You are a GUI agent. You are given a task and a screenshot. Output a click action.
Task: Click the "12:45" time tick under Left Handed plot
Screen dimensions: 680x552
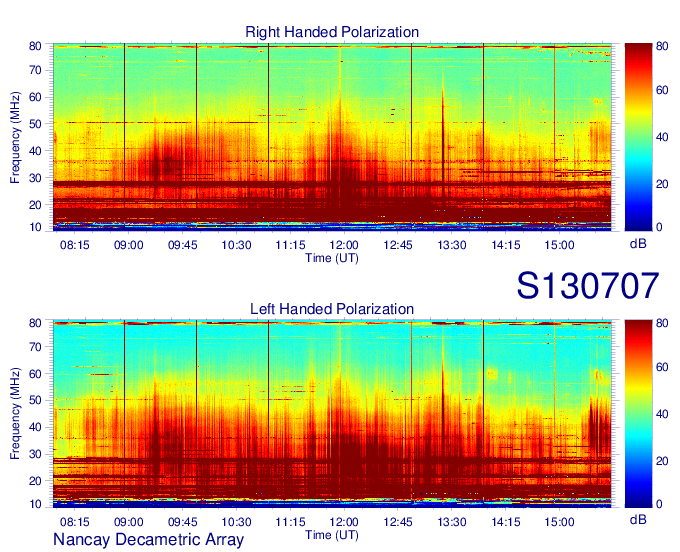398,522
